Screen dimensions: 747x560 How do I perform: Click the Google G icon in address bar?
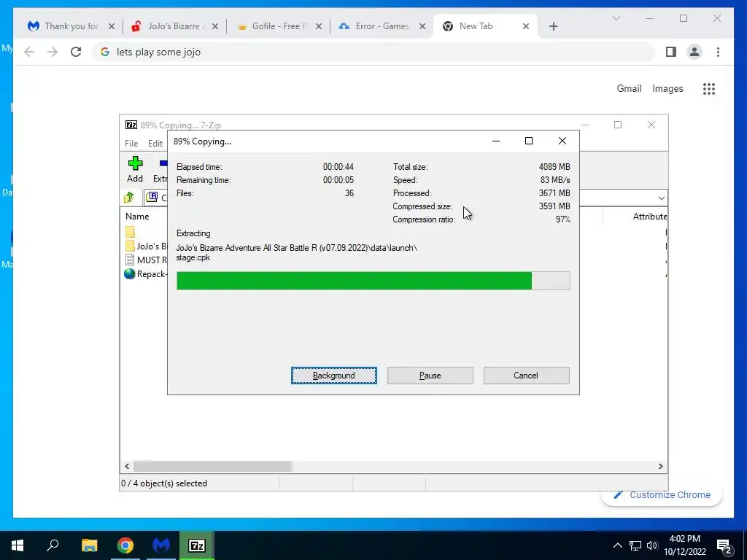[105, 52]
